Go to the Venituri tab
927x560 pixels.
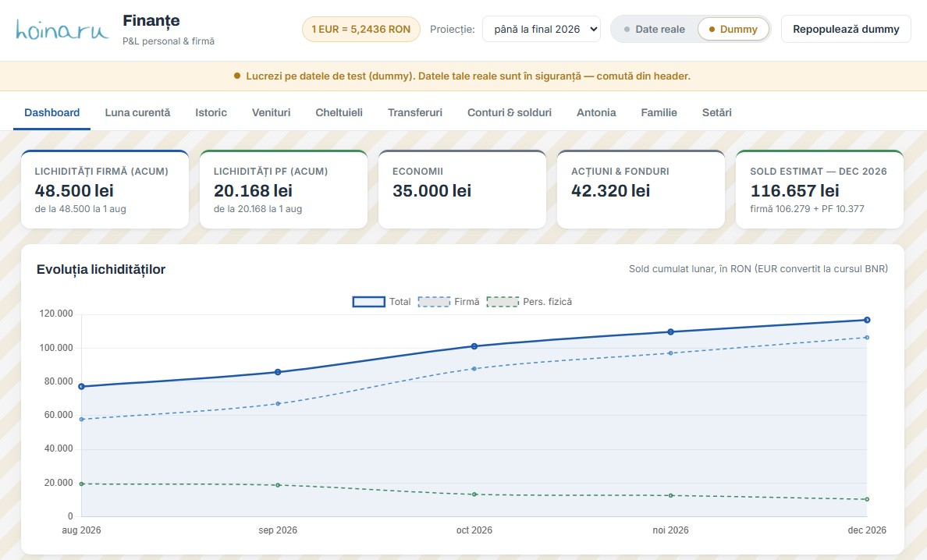pyautogui.click(x=271, y=112)
